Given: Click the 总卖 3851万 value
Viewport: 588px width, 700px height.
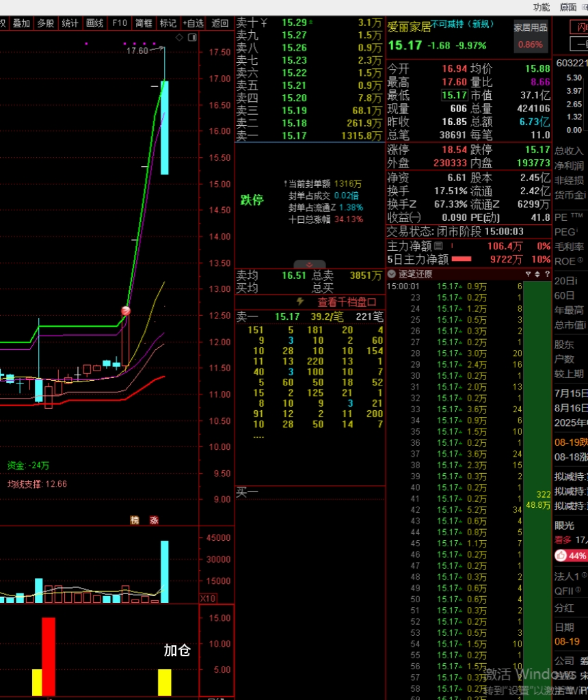Looking at the screenshot, I should [366, 275].
